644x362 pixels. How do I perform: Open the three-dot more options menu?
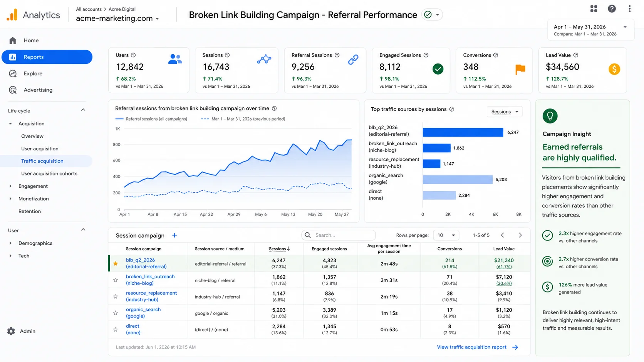(629, 8)
